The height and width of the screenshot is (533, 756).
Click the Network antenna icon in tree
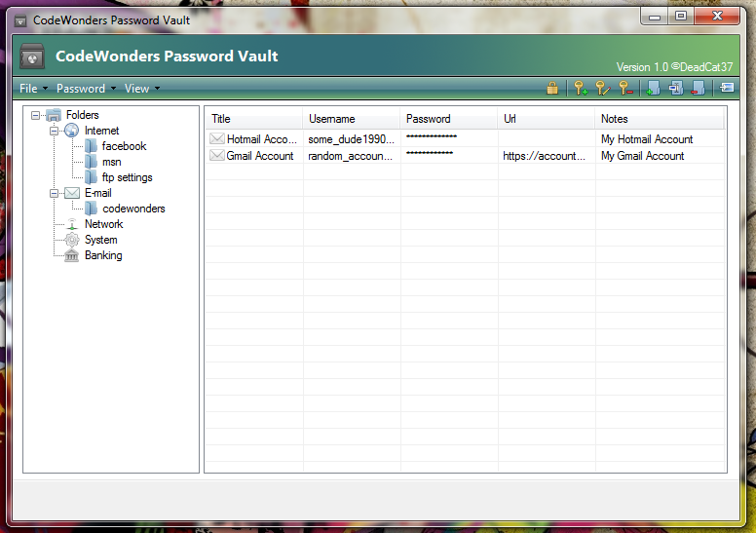click(72, 224)
